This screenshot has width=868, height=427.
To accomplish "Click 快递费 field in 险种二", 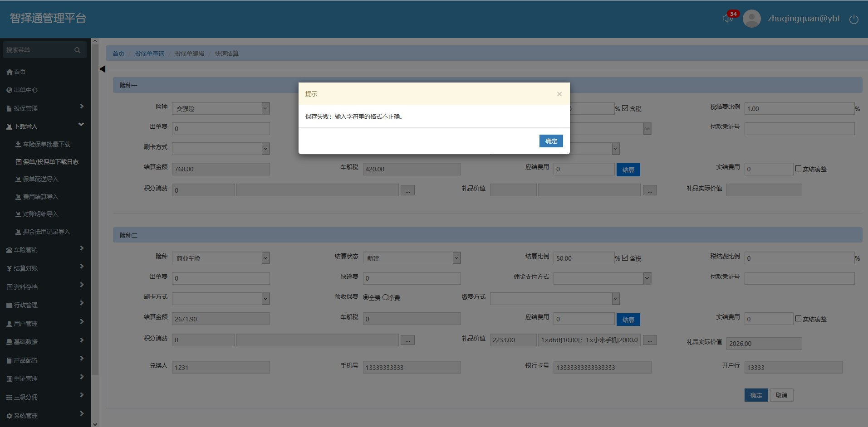I will point(412,278).
